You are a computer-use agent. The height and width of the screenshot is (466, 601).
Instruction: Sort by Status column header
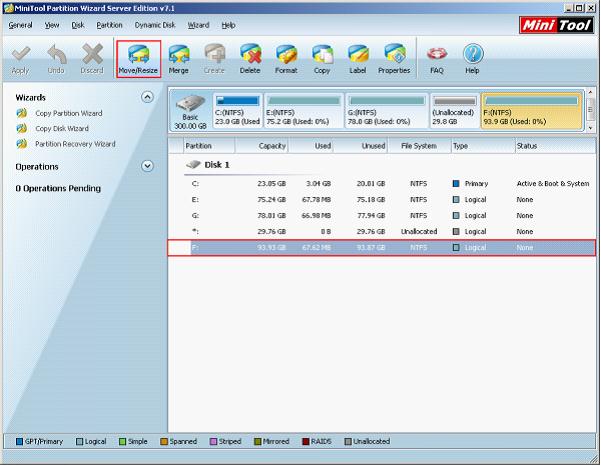[555, 146]
